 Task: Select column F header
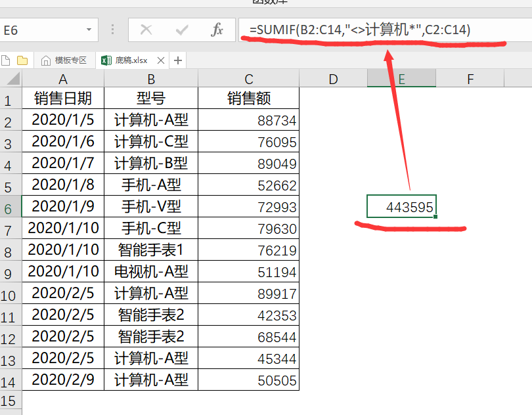[x=470, y=79]
